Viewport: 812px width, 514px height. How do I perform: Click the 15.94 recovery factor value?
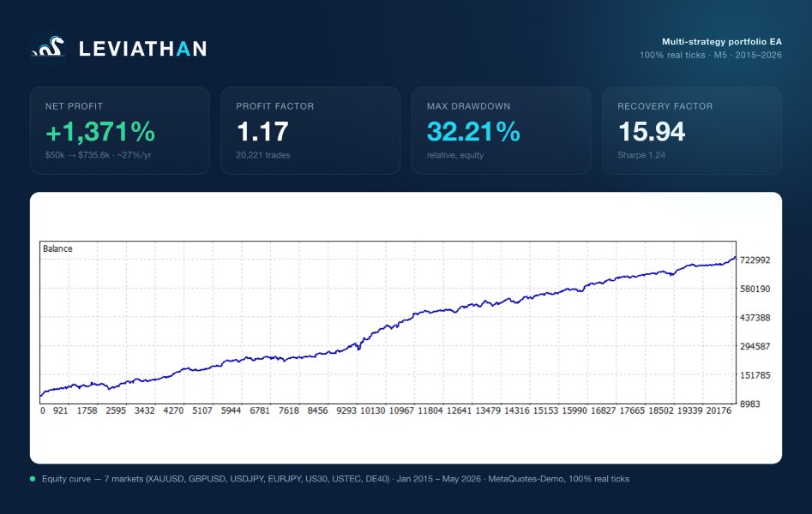652,131
